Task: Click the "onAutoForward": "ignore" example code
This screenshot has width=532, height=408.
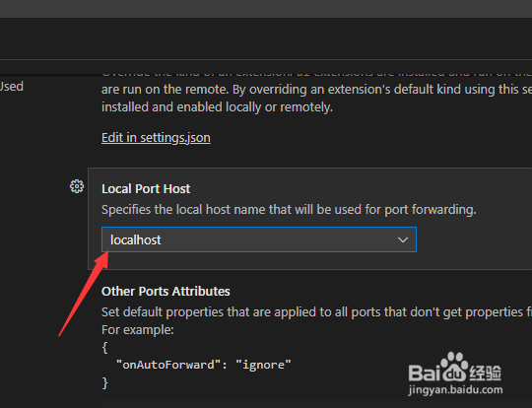Action: 204,365
